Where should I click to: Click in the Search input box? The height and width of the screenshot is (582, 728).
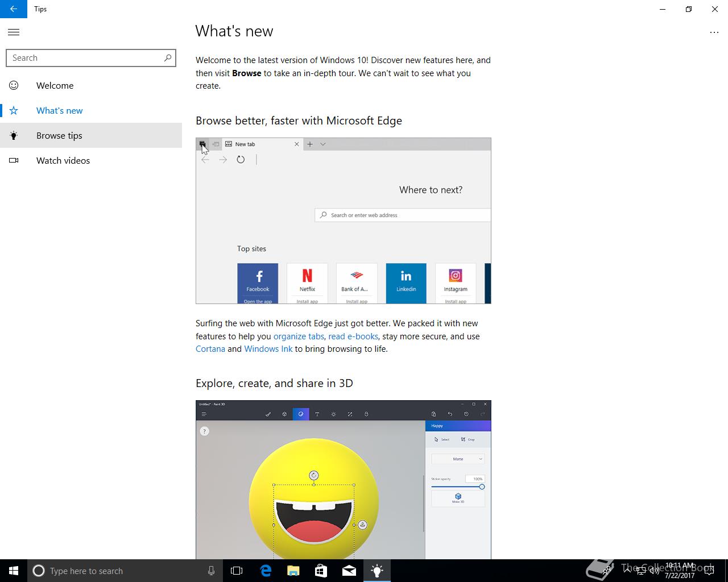[x=91, y=58]
